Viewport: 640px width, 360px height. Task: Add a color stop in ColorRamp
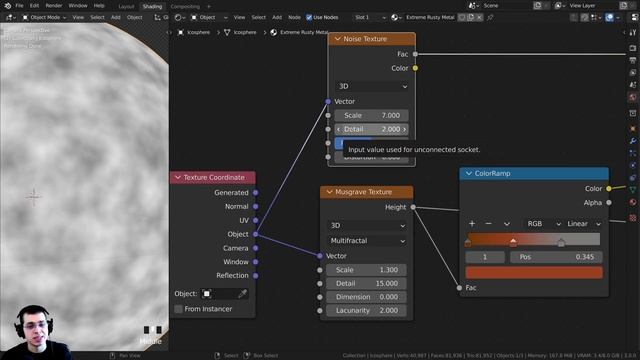point(472,224)
